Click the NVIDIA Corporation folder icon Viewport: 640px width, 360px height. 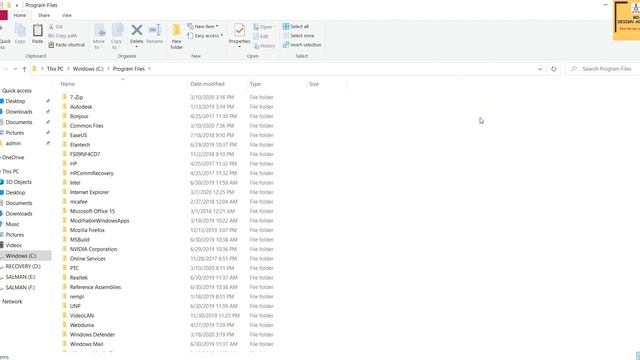click(64, 249)
